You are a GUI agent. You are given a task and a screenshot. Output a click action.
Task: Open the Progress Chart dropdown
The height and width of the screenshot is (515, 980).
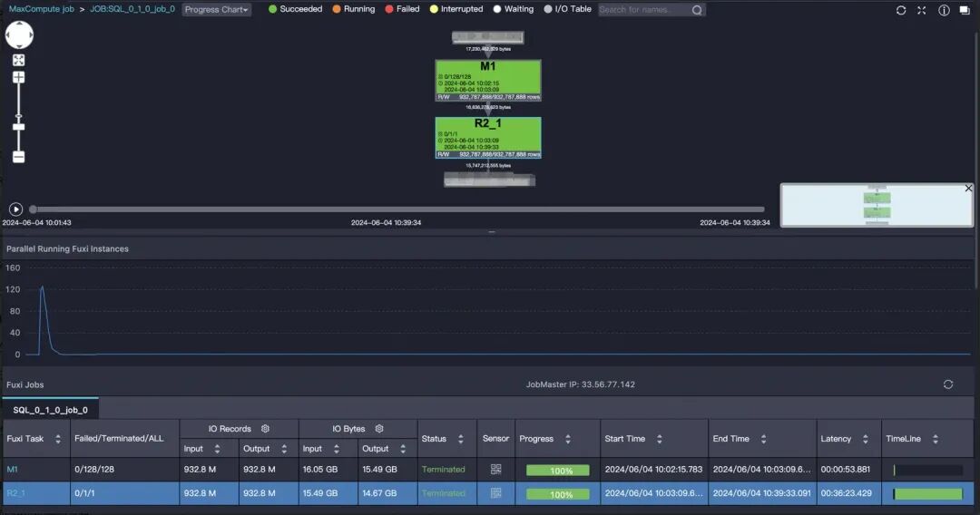tap(216, 9)
